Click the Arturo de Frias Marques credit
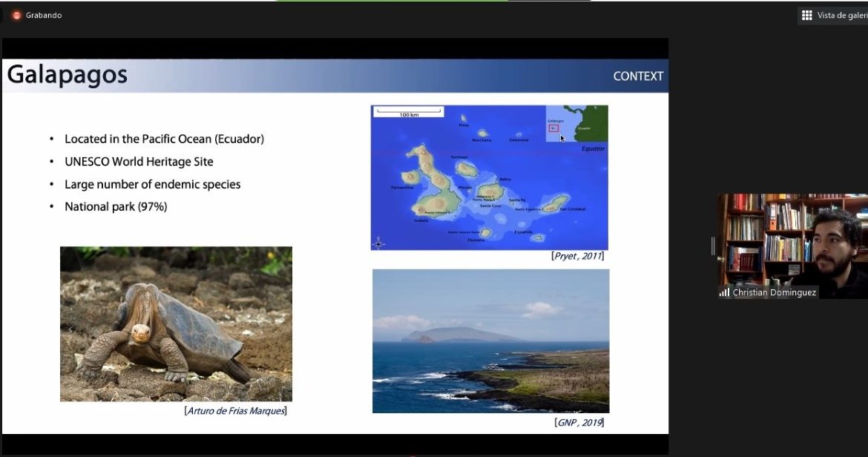868x457 pixels. click(235, 410)
